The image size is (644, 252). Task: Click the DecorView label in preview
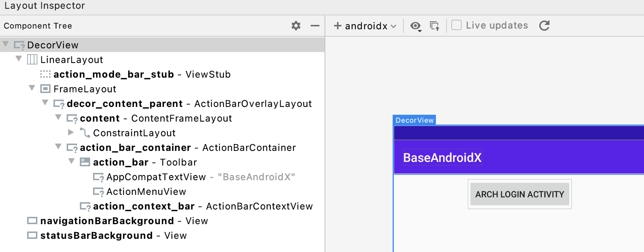point(414,120)
